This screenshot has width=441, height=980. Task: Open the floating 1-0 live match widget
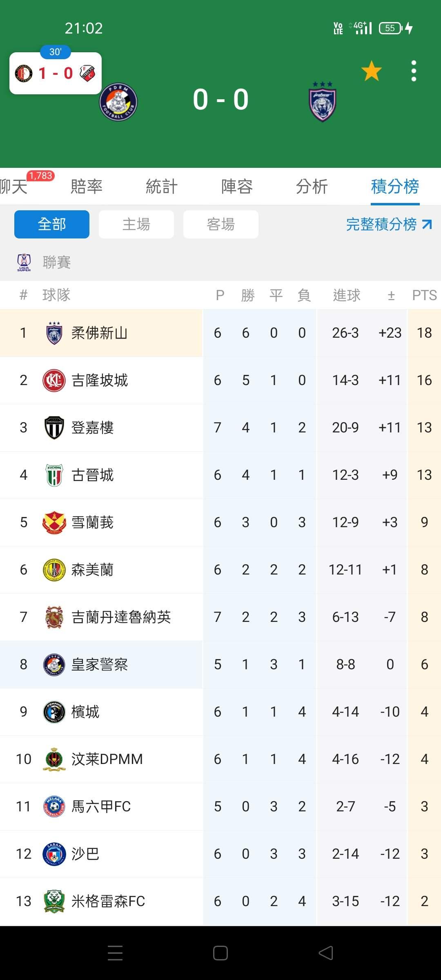click(56, 73)
